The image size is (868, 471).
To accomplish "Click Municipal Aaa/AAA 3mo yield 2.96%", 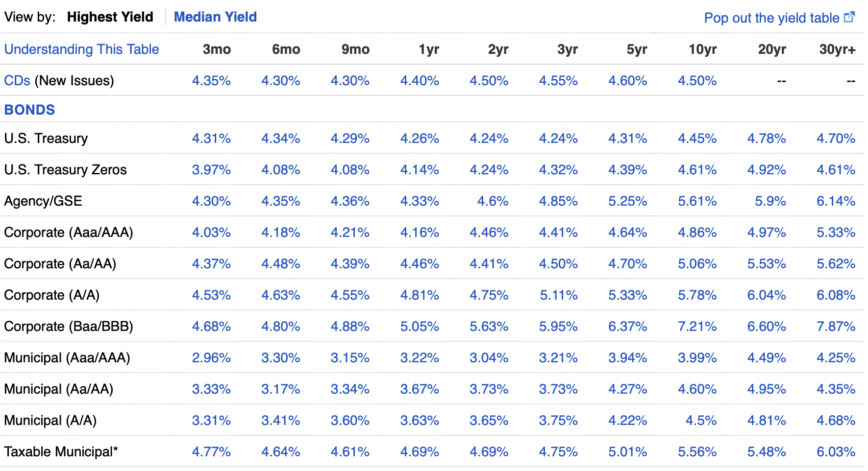I will click(211, 358).
